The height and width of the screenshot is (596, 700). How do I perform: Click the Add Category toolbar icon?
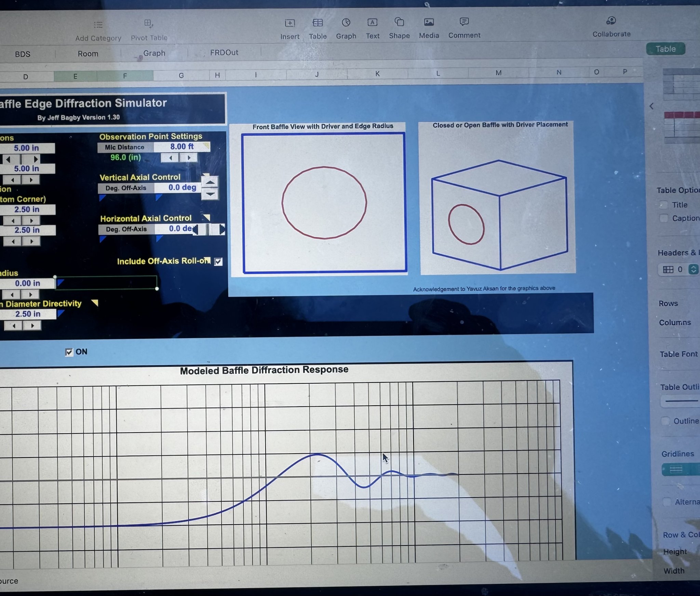pyautogui.click(x=98, y=25)
